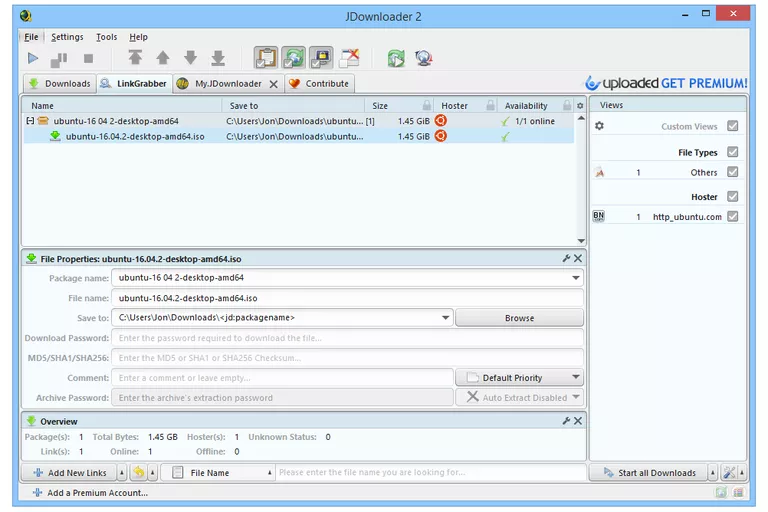
Task: Expand the Package name dropdown
Action: pos(576,278)
